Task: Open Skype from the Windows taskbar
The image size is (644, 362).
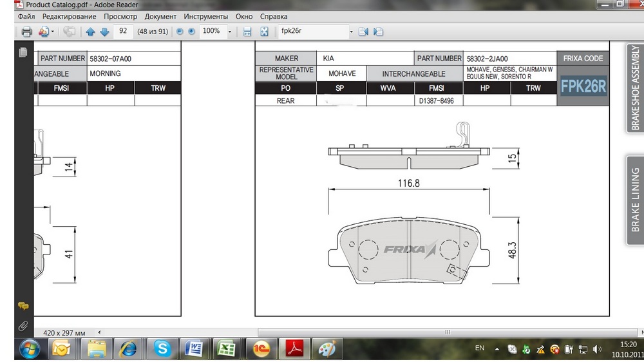Action: tap(162, 348)
